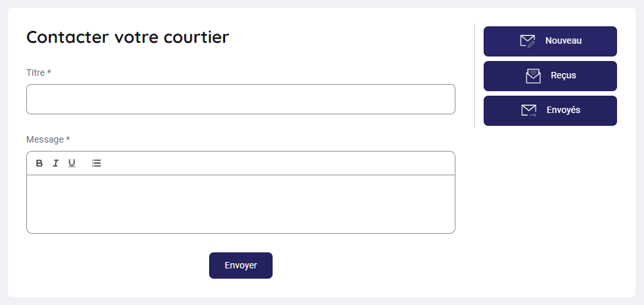Toggle underline formatting in the message editor
This screenshot has height=305, width=644.
pyautogui.click(x=72, y=163)
